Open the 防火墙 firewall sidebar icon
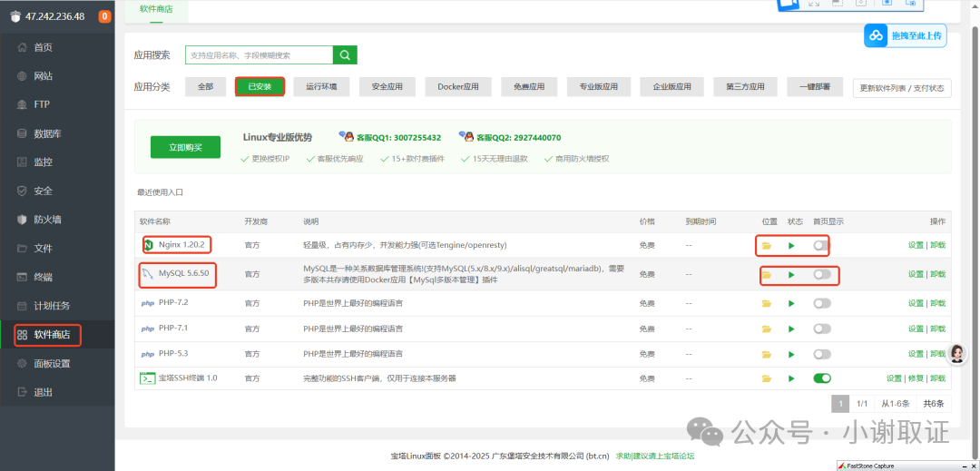Image resolution: width=980 pixels, height=471 pixels. click(23, 220)
